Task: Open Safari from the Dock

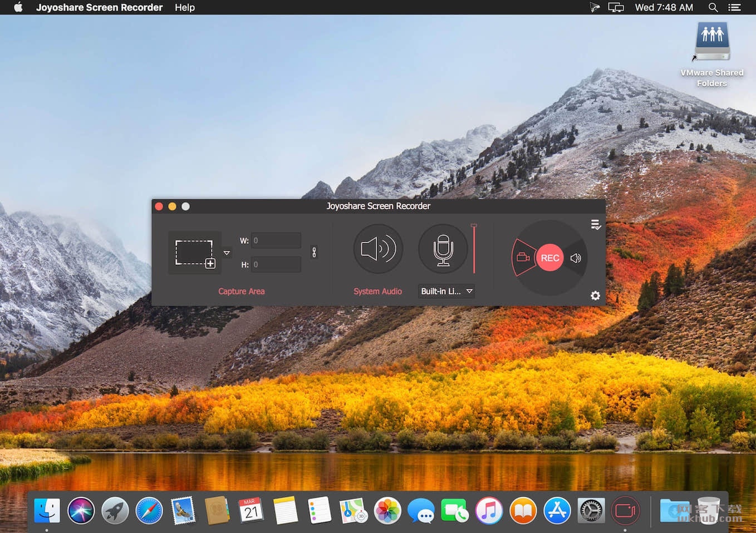Action: (x=149, y=510)
